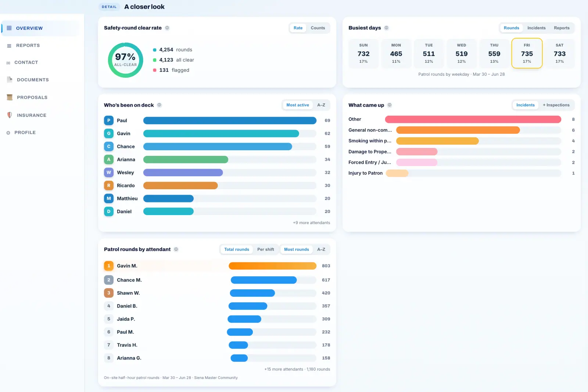The image size is (588, 392).
Task: Switch Busiest days to Reports tab
Action: pos(562,28)
